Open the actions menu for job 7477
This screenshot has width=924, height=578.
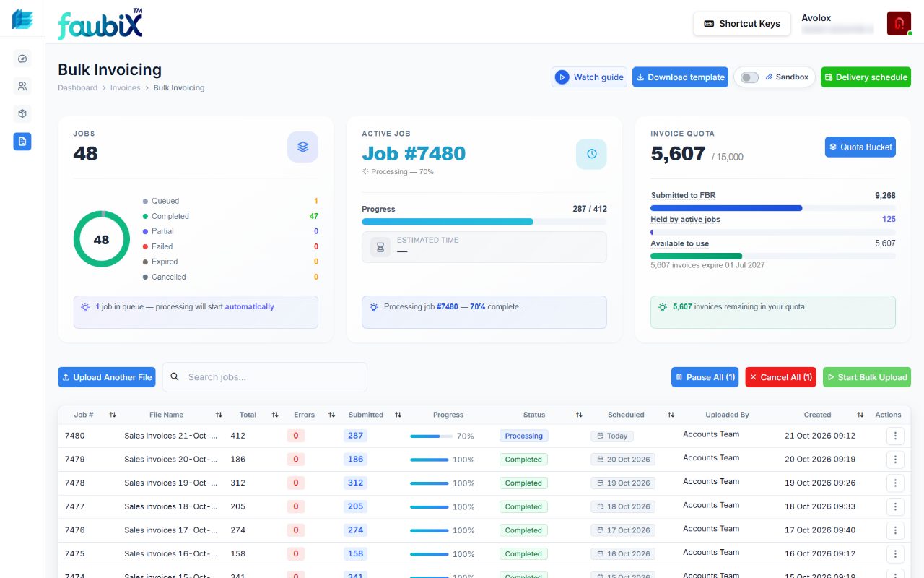[x=895, y=506]
